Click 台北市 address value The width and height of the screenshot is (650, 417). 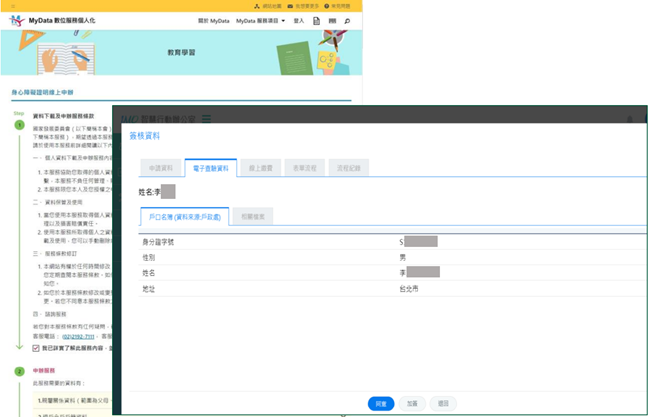pos(409,289)
